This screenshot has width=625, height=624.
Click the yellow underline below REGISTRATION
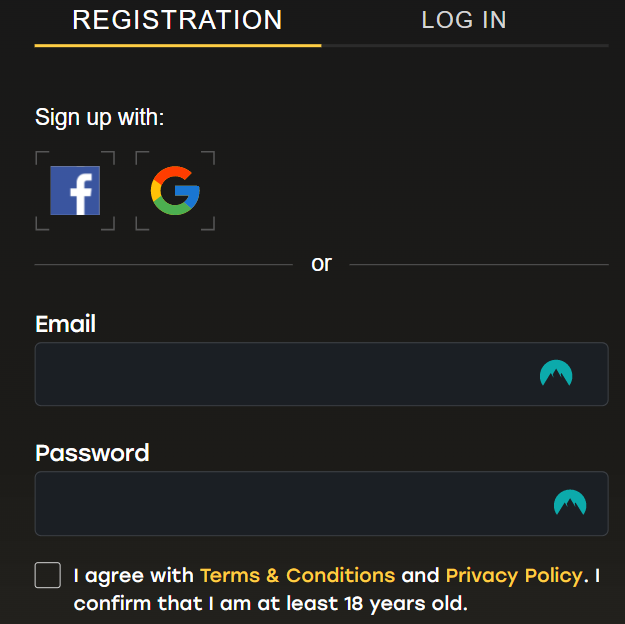[x=178, y=46]
